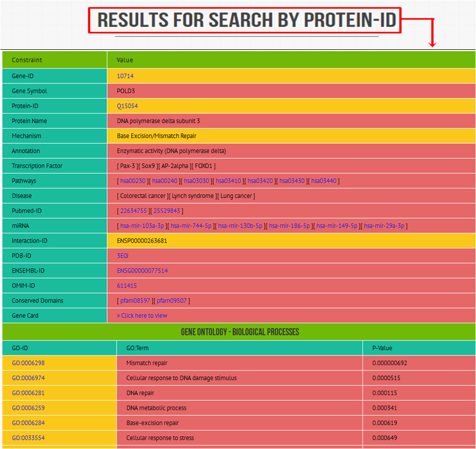Open Pubmed reference 22634755
This screenshot has height=449, width=476.
133,211
